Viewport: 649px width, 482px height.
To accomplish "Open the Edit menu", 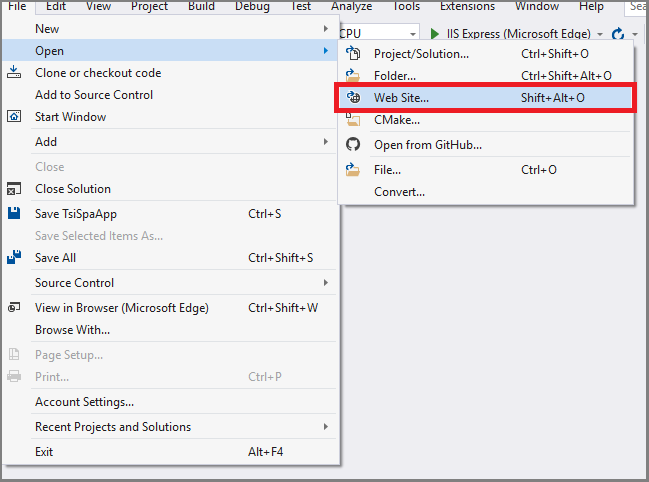I will (56, 6).
